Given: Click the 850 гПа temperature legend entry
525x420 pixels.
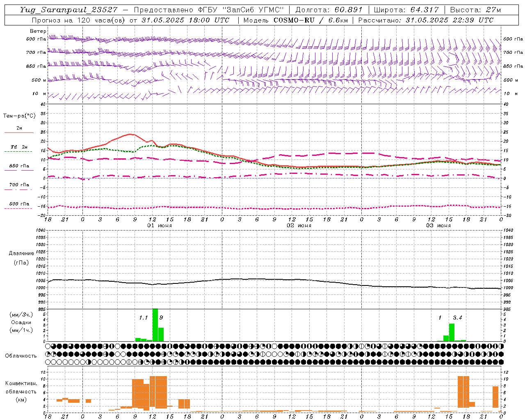Looking at the screenshot, I should point(19,166).
